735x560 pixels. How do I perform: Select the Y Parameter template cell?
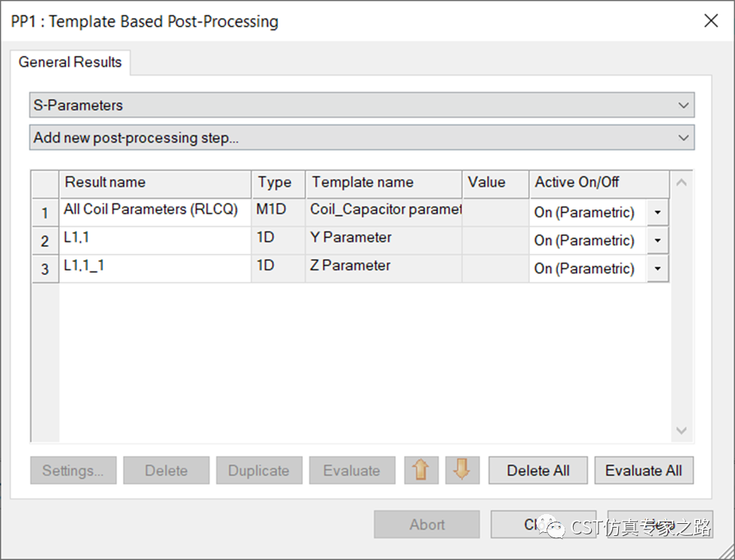pos(383,238)
